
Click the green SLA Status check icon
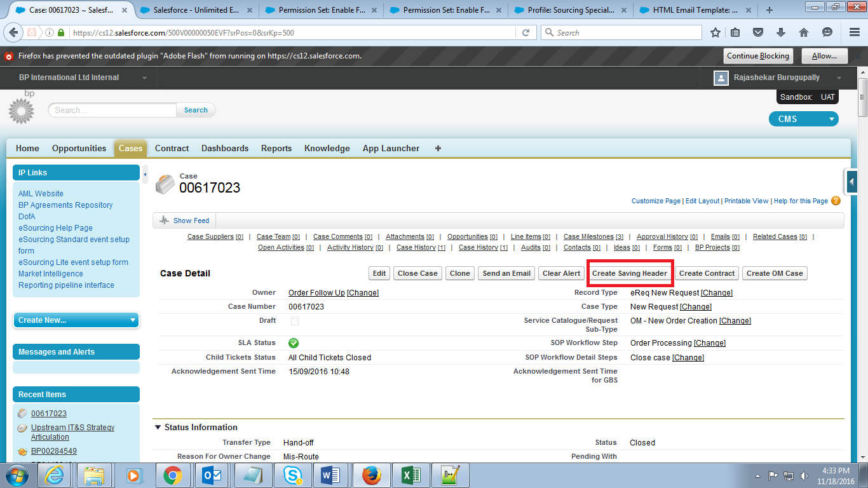[294, 343]
